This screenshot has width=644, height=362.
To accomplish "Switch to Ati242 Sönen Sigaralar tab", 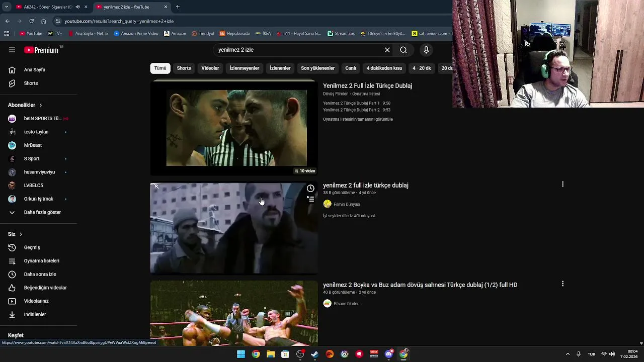I will click(48, 7).
